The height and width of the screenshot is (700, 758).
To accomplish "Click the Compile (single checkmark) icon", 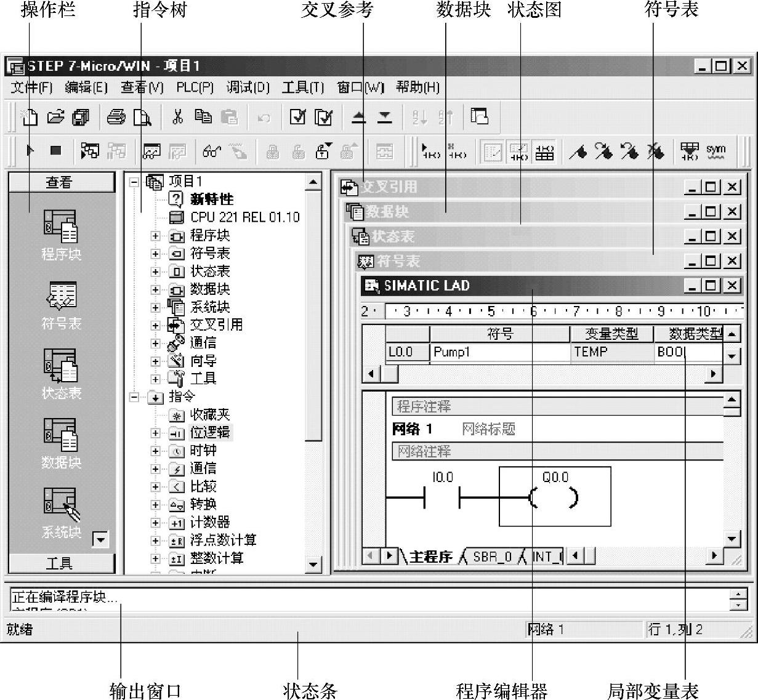I will [x=298, y=117].
